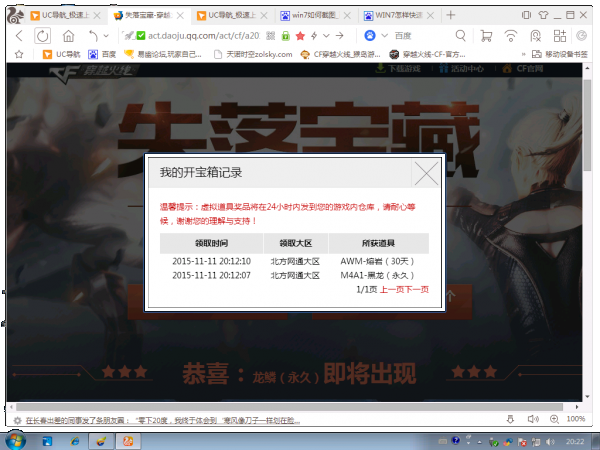Click inside the 百度 search box

click(423, 36)
